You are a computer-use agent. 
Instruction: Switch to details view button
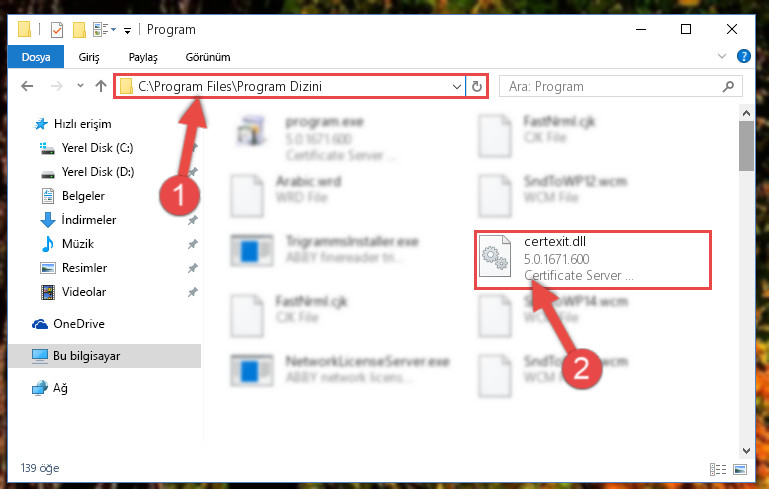tap(718, 469)
